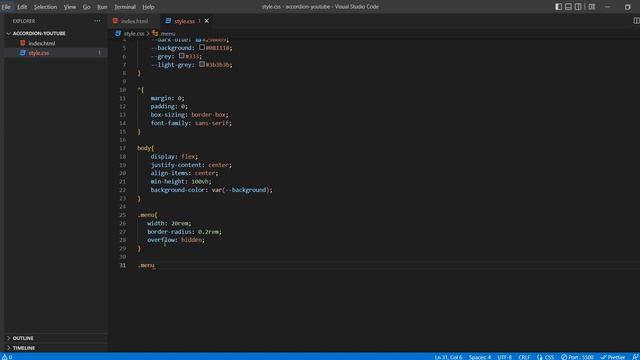
Task: Open the Go menu
Action: pyautogui.click(x=87, y=7)
